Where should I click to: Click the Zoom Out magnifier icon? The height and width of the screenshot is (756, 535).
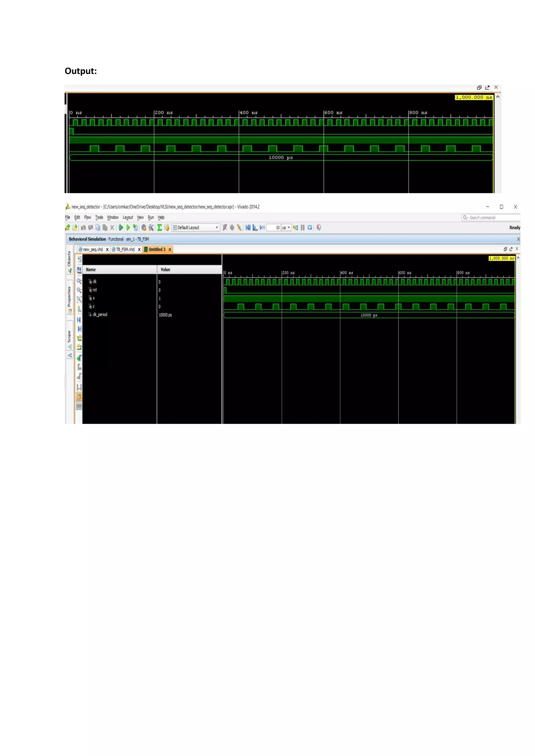coord(79,290)
